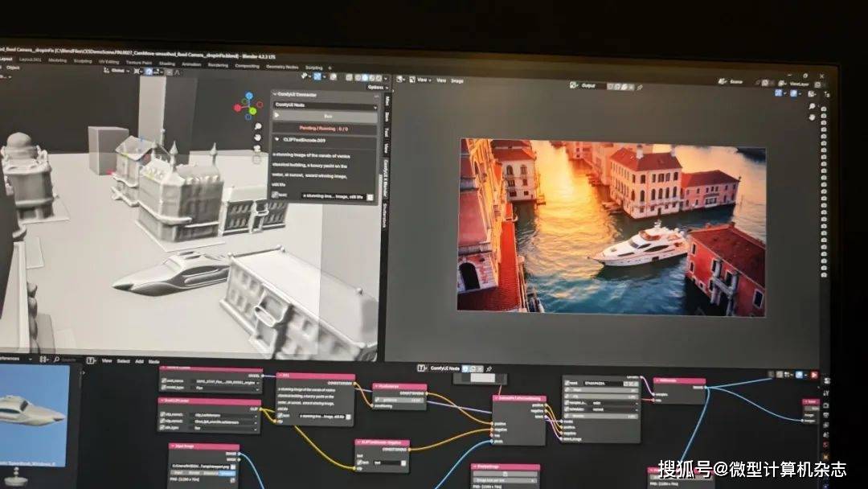
Task: Pin the node tree with the pin icon
Action: click(x=489, y=369)
